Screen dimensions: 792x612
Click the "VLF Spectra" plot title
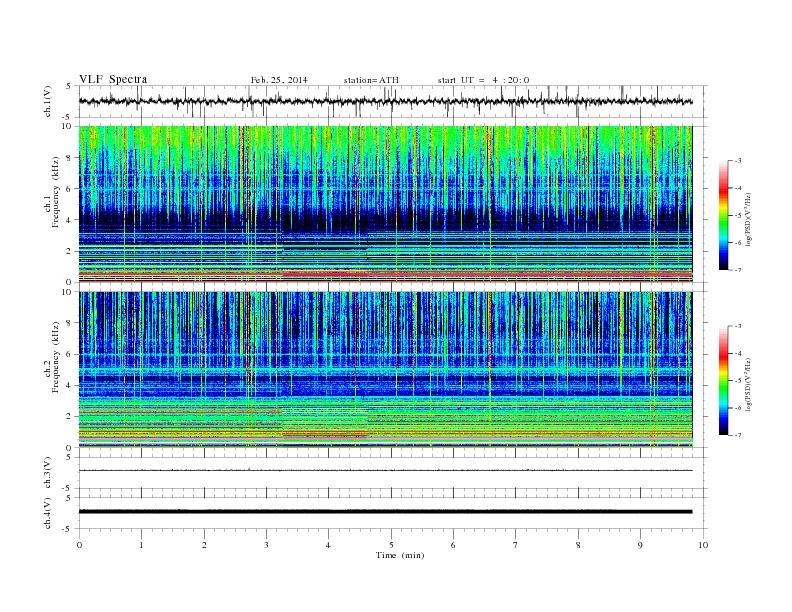tap(113, 79)
